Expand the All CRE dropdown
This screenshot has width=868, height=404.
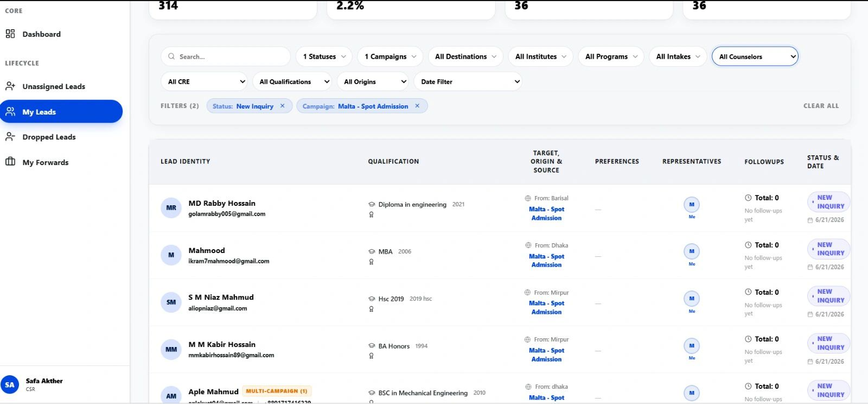pos(205,81)
